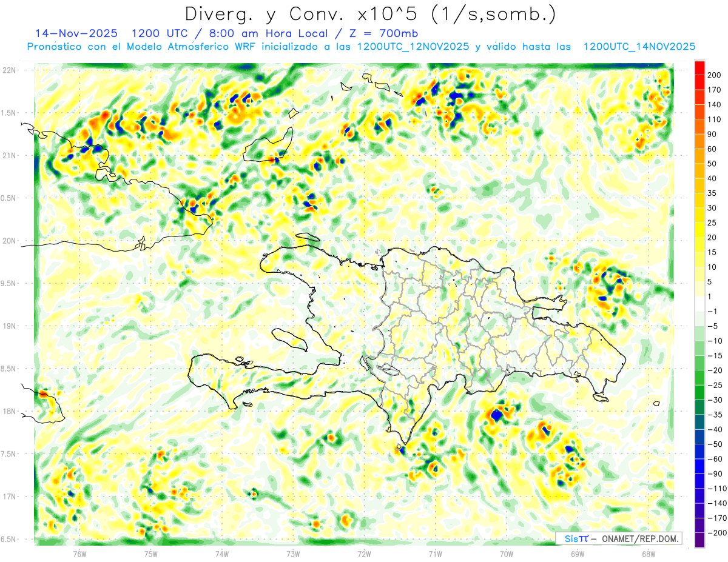
Task: Click the colorbar value -40
Action: point(715,430)
